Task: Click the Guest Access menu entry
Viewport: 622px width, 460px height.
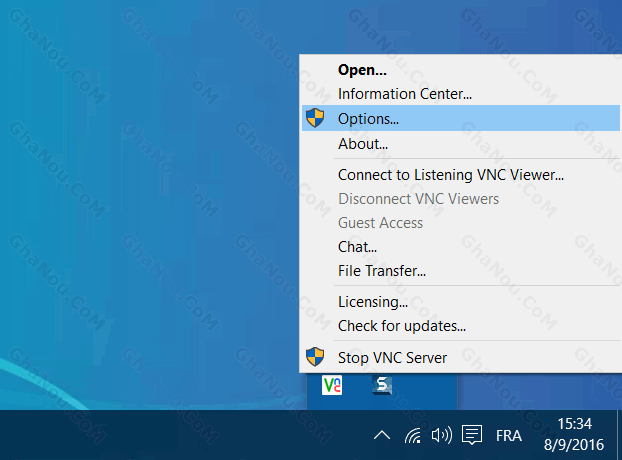Action: 461,223
